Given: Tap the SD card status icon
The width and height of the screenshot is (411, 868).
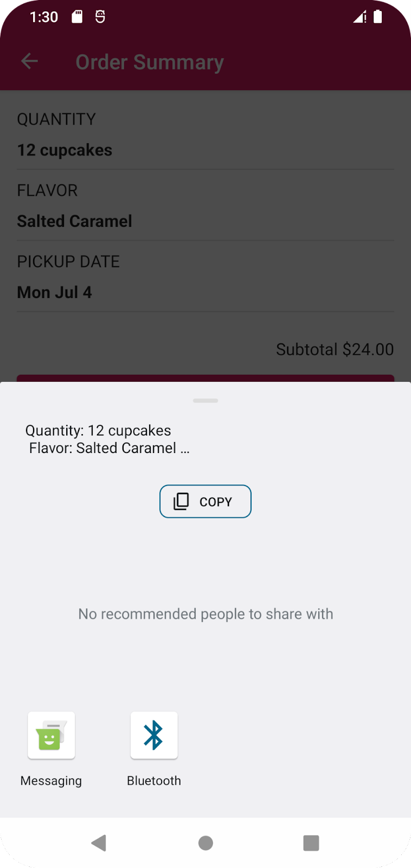Looking at the screenshot, I should 77,17.
